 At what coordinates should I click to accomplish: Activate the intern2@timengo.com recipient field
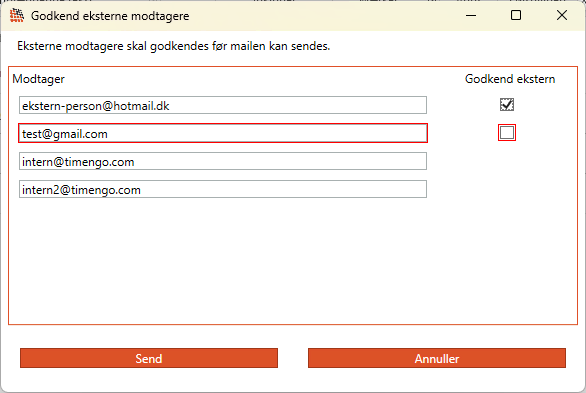point(223,189)
